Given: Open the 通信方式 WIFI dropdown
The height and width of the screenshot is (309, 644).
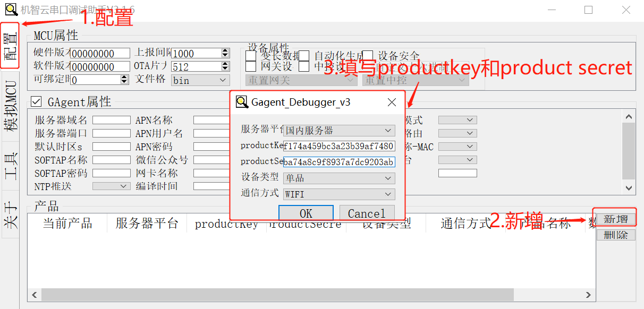Looking at the screenshot, I should (x=338, y=194).
